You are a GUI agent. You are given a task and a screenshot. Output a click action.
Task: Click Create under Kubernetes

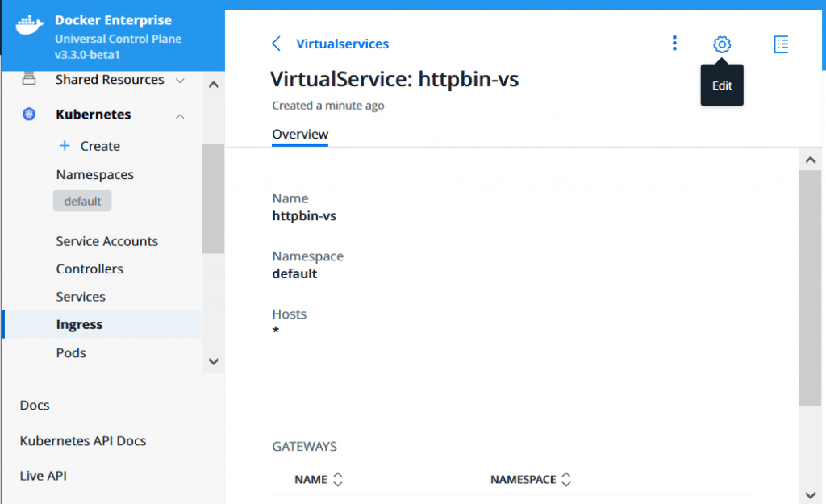(x=100, y=146)
